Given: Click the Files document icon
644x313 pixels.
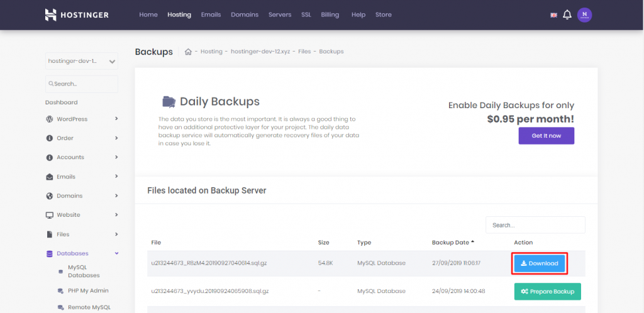Looking at the screenshot, I should pyautogui.click(x=49, y=234).
